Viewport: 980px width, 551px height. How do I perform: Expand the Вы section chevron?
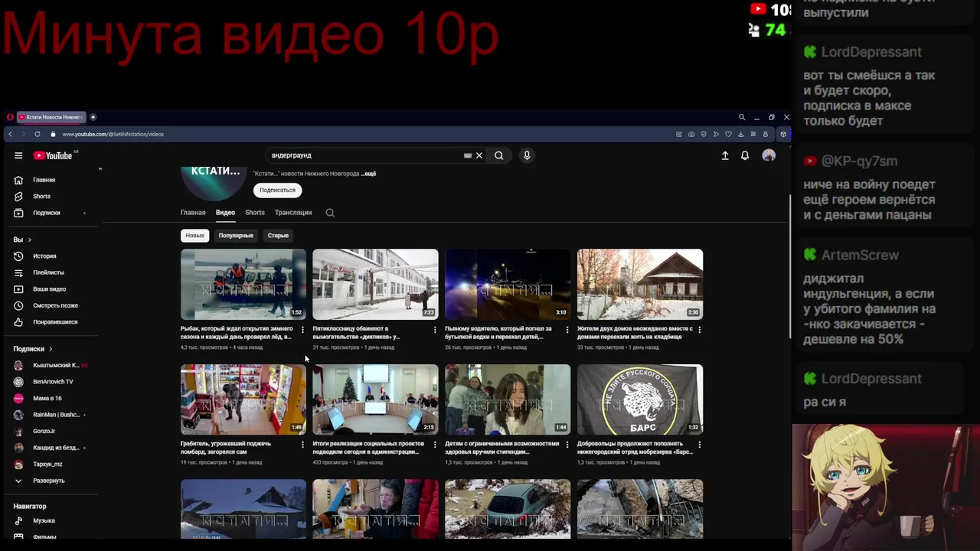click(x=30, y=240)
